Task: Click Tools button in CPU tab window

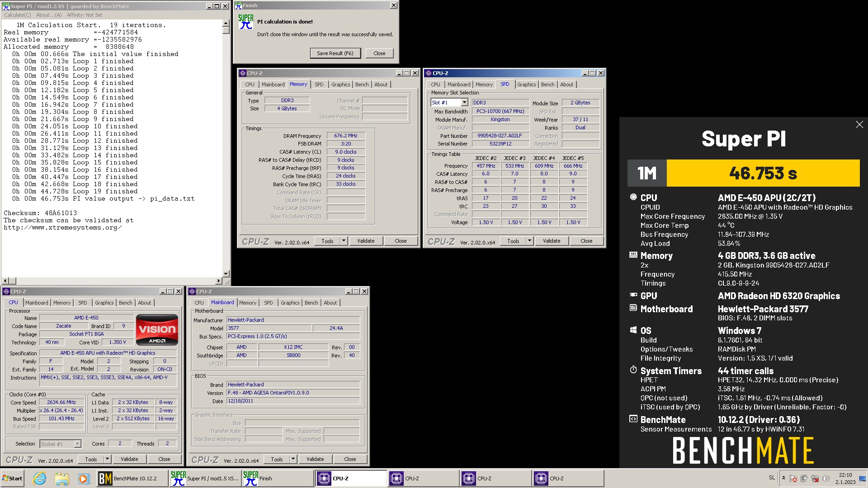Action: tap(91, 459)
